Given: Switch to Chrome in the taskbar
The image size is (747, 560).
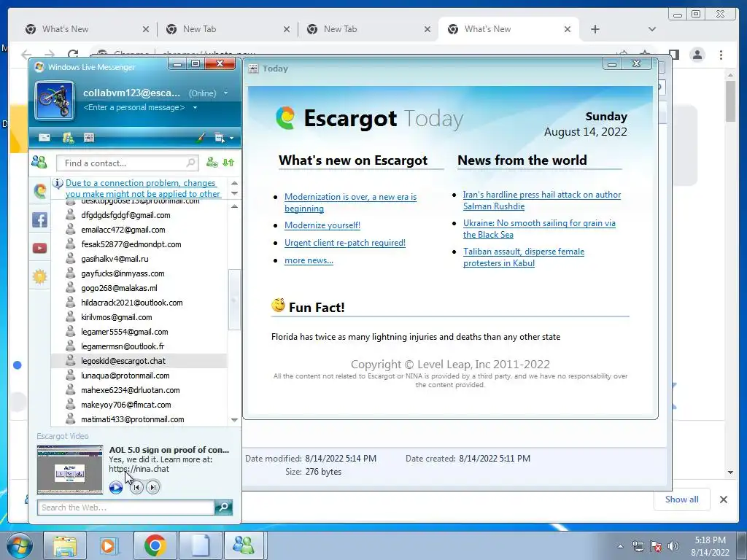Looking at the screenshot, I should [155, 545].
